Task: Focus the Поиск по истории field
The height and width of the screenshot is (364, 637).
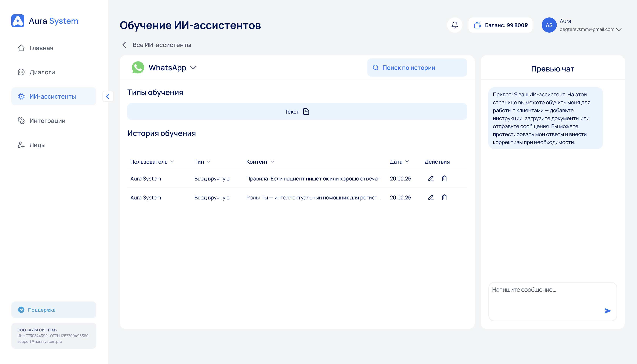Action: (x=417, y=67)
